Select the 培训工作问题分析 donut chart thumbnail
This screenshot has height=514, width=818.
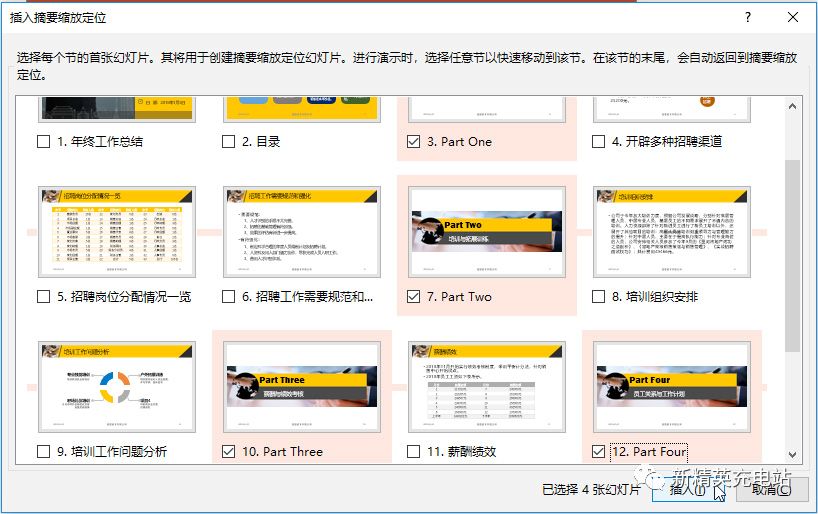click(x=117, y=387)
